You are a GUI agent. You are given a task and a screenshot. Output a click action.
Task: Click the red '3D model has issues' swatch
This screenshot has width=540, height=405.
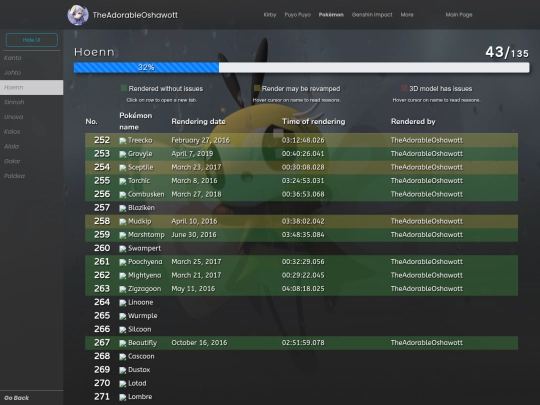[404, 88]
